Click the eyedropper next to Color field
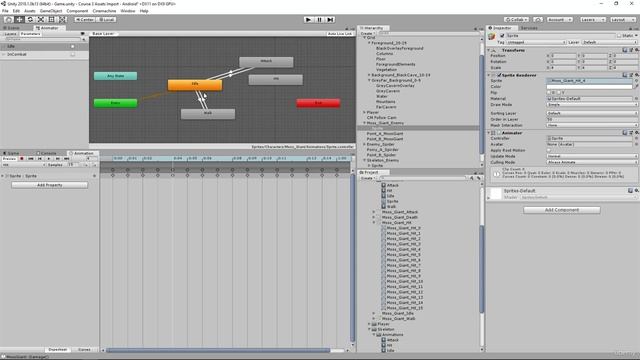 [x=636, y=87]
